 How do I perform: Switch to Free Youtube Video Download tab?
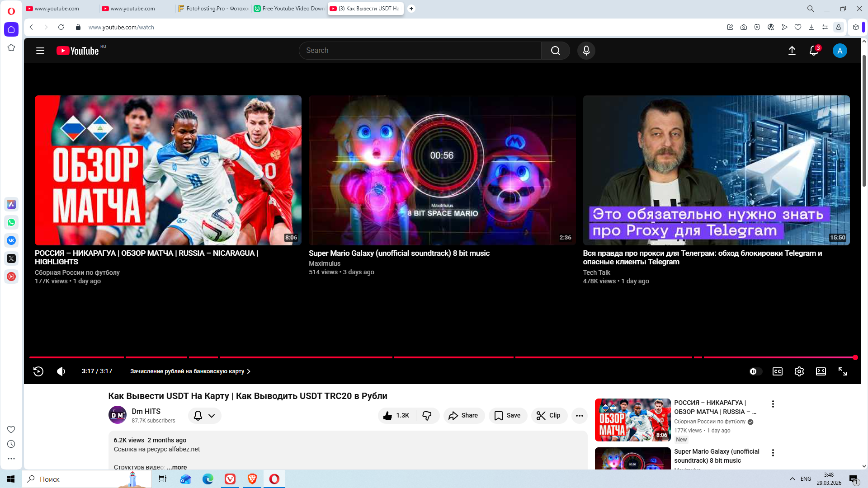pos(289,9)
